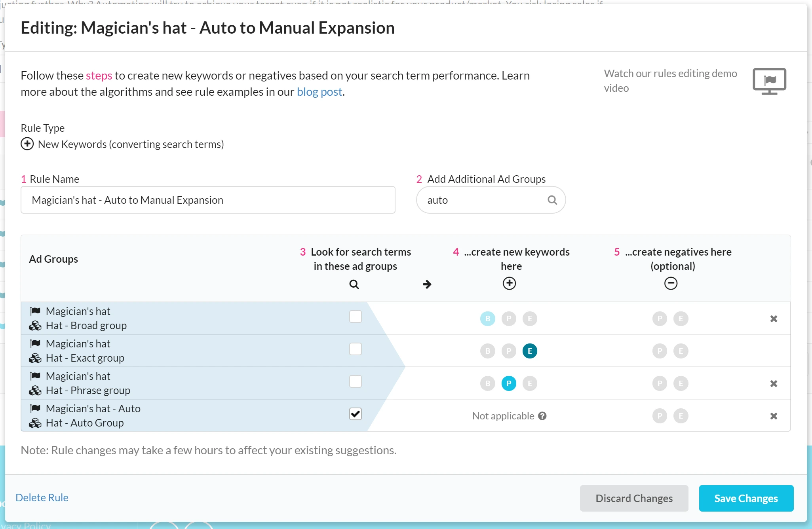Enable Exact negative for Hat - Auto Group

pos(681,416)
